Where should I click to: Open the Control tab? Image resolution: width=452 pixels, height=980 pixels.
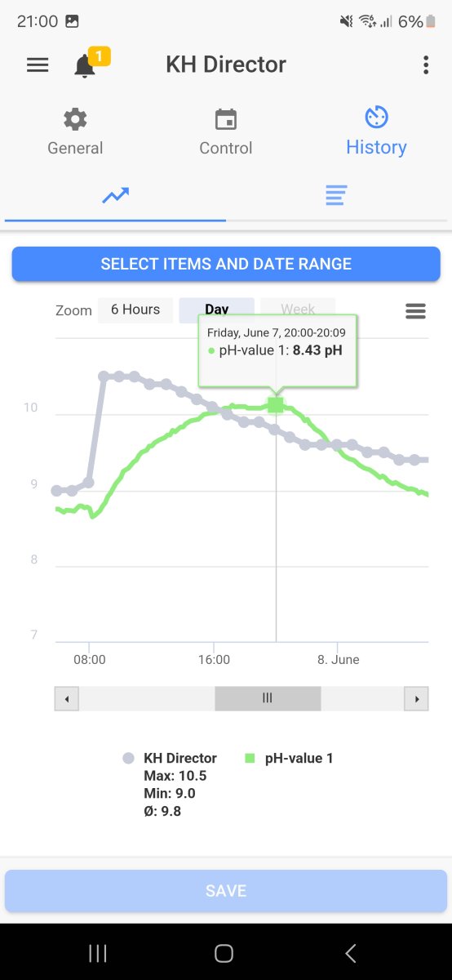coord(226,132)
